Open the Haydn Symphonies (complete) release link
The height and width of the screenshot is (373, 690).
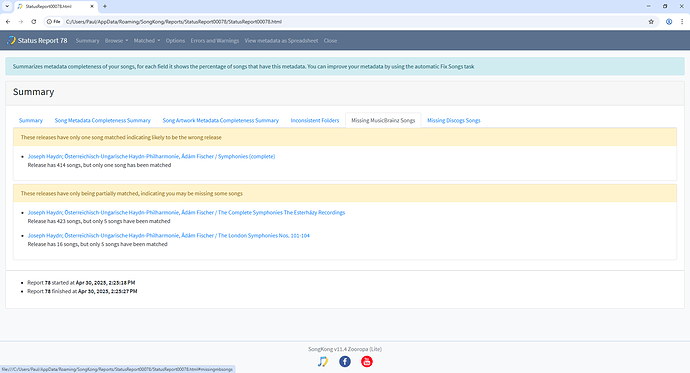click(x=151, y=156)
